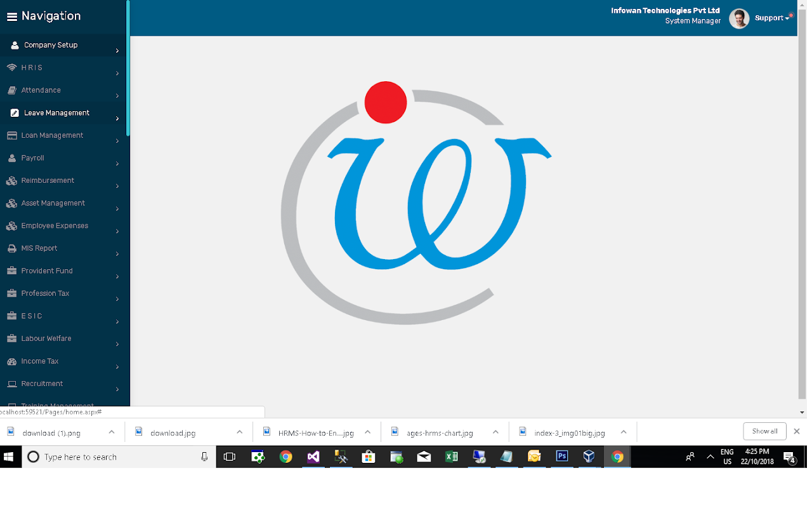Click the Labour Welfare label

(46, 338)
